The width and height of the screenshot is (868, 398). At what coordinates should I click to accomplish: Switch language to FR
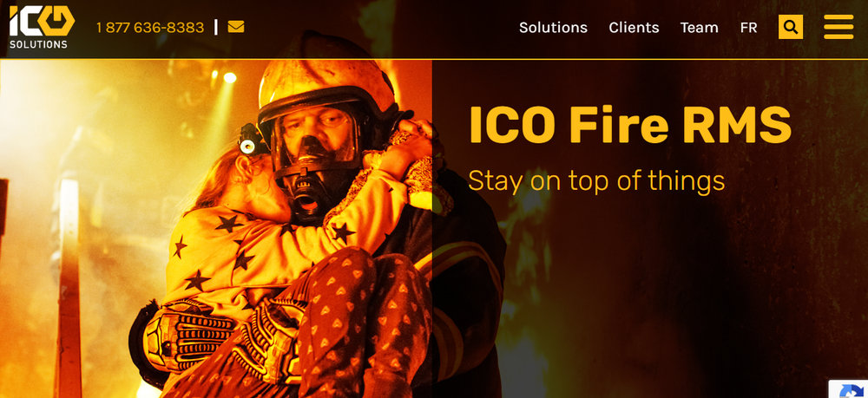(748, 28)
